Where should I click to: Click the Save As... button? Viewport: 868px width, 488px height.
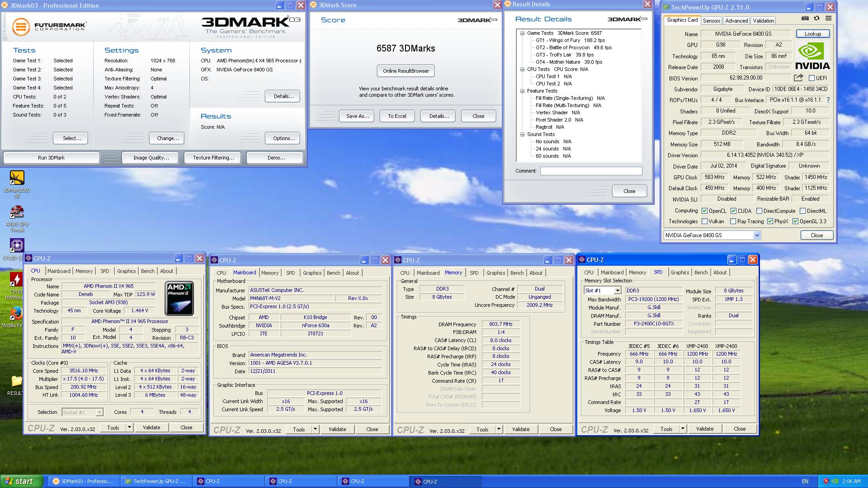point(358,116)
